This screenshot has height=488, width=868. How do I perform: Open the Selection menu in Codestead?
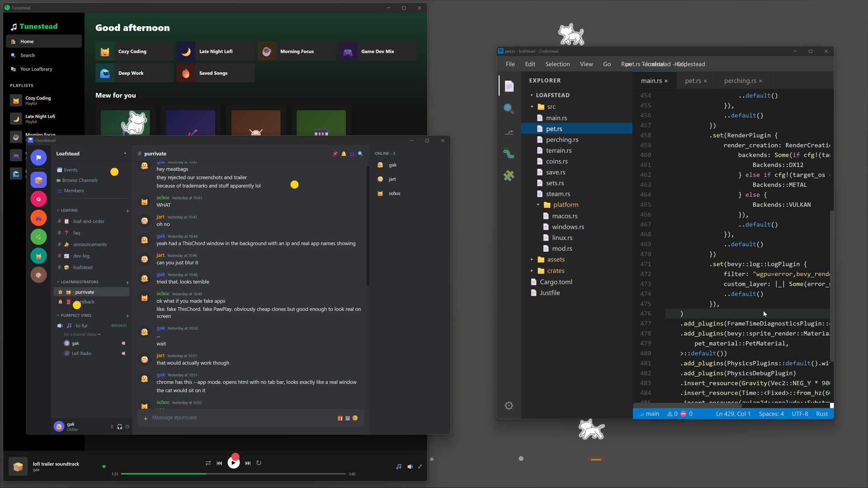pyautogui.click(x=557, y=64)
